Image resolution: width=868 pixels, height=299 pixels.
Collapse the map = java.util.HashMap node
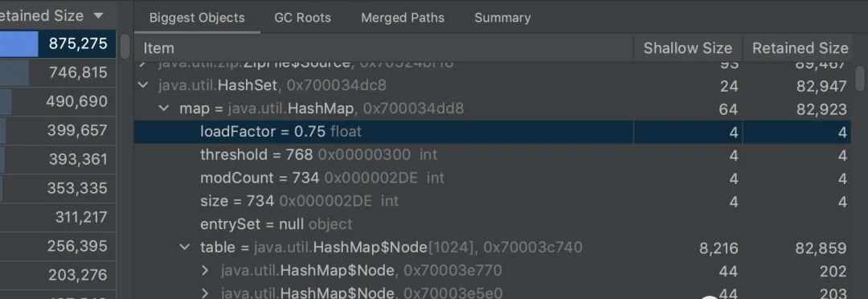[164, 109]
